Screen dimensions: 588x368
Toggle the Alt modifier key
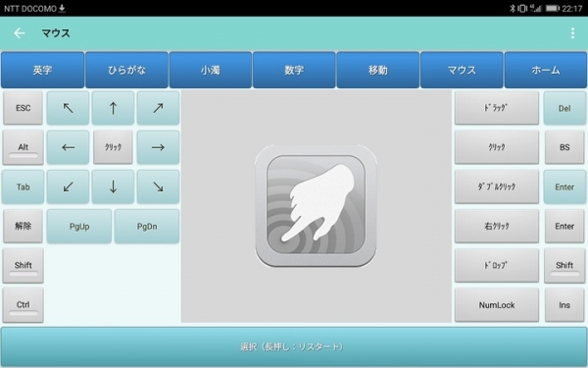click(24, 147)
